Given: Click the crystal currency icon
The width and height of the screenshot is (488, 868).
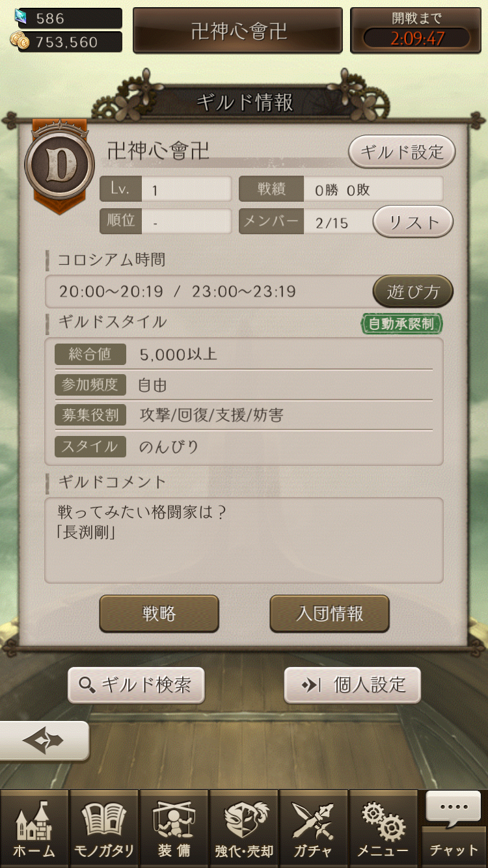Looking at the screenshot, I should coord(21,17).
